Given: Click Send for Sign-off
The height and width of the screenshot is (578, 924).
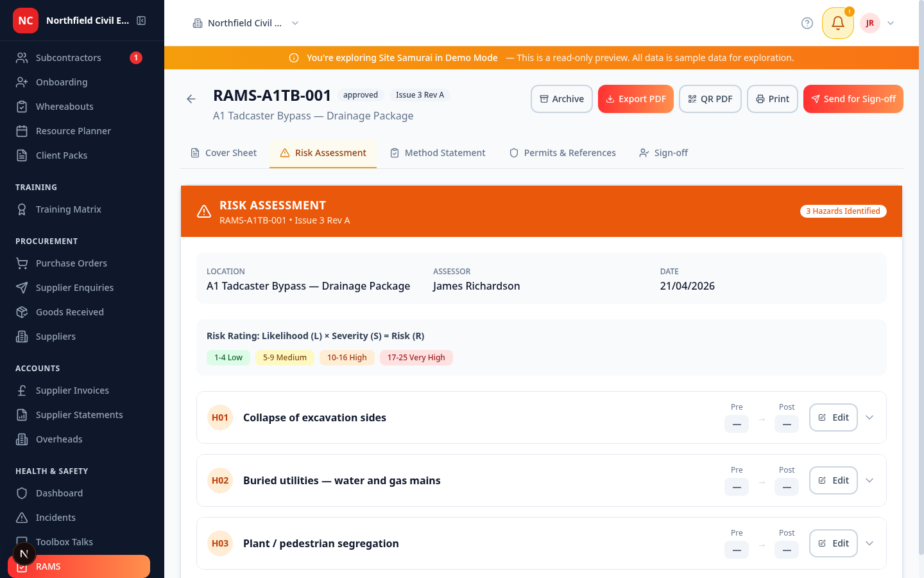Looking at the screenshot, I should (853, 98).
